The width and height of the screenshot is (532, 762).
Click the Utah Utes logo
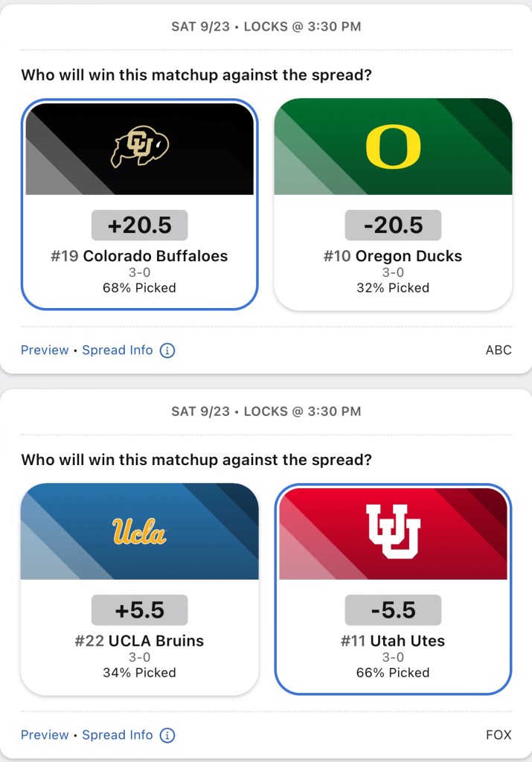(x=393, y=531)
